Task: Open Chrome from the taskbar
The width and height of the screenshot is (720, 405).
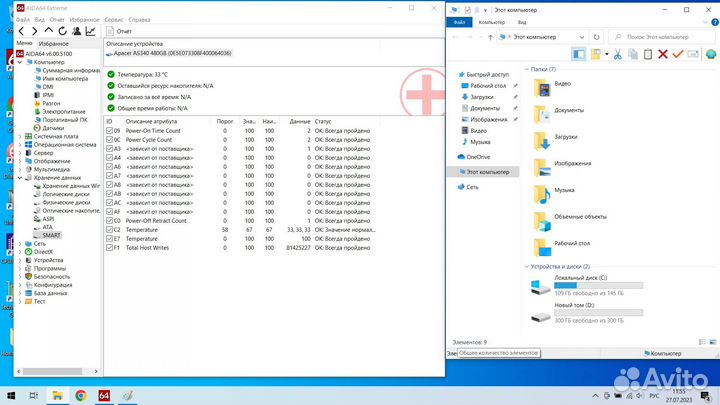Action: [x=80, y=396]
